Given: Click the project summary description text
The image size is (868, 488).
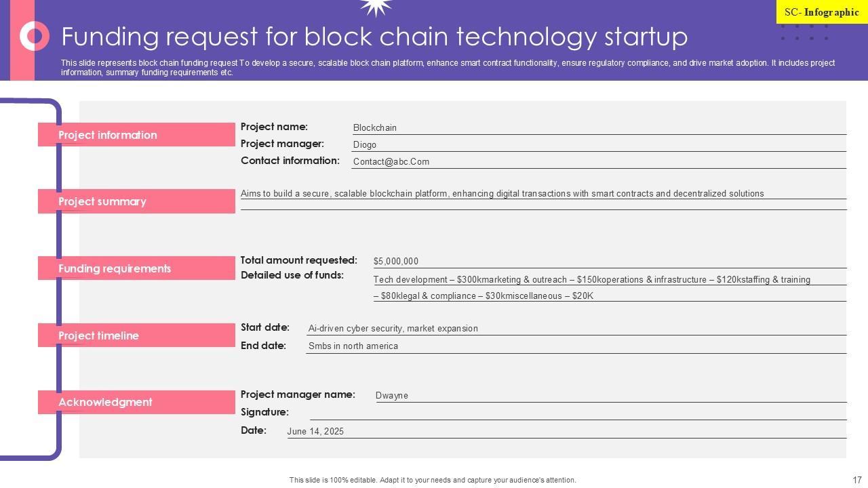Looking at the screenshot, I should (x=502, y=194).
